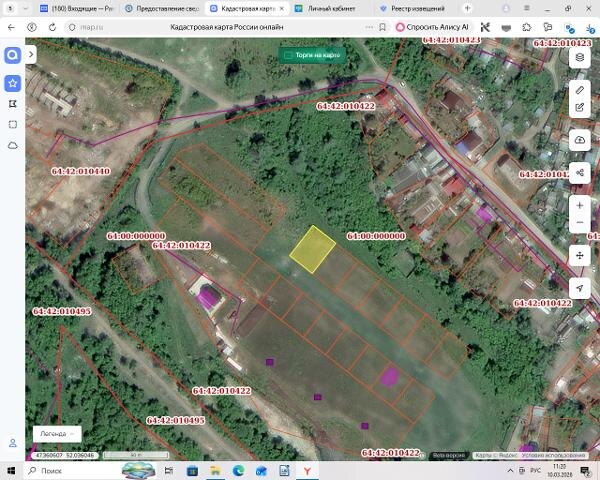This screenshot has width=600, height=480.
Task: Open Outlook from the taskbar
Action: click(x=261, y=470)
